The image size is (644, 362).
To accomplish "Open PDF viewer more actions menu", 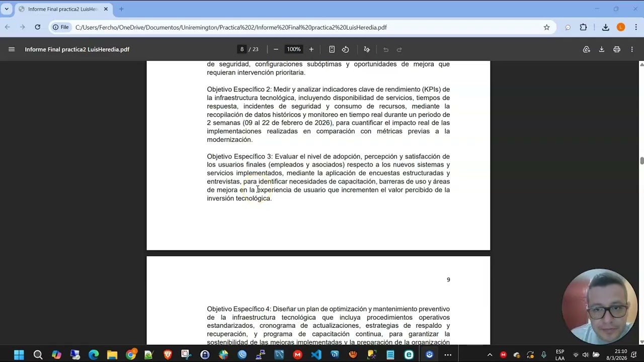I will [632, 49].
